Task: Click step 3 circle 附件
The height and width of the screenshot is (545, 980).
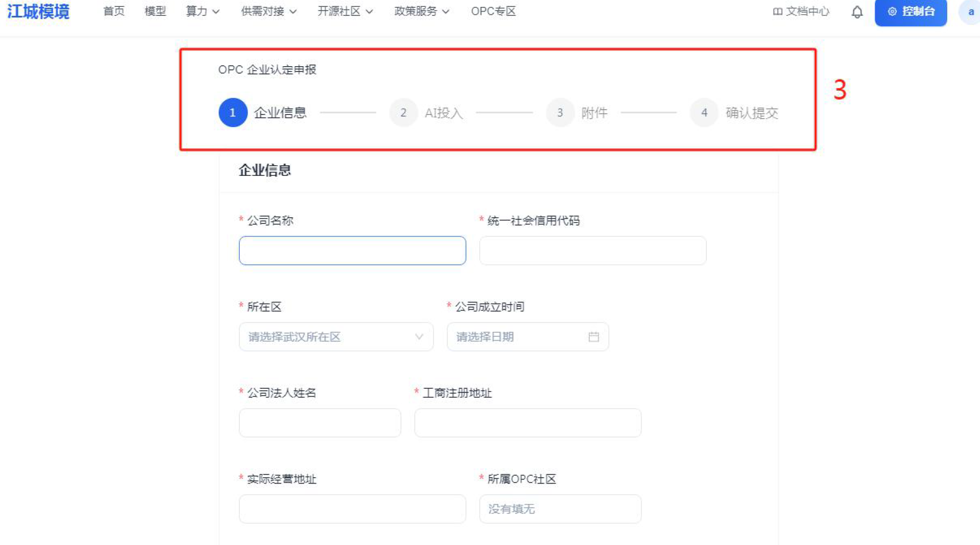Action: (560, 112)
